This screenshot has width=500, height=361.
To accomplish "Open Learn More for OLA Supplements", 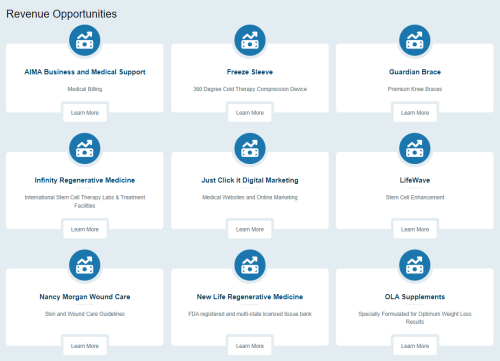I will 415,346.
